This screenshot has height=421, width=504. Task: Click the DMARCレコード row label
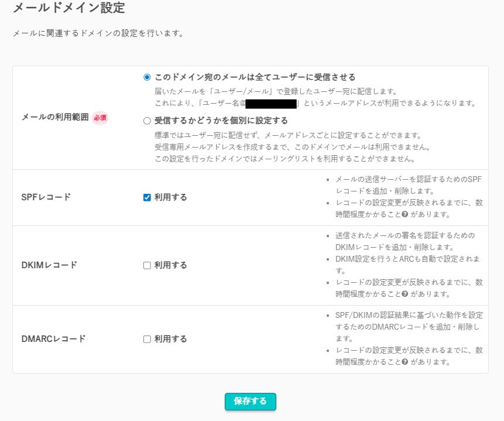[x=53, y=339]
